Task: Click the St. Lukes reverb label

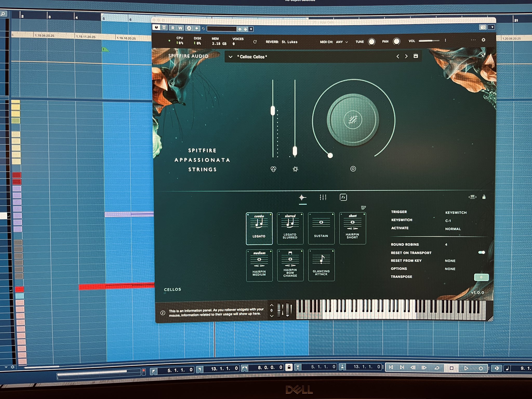Action: pyautogui.click(x=289, y=42)
